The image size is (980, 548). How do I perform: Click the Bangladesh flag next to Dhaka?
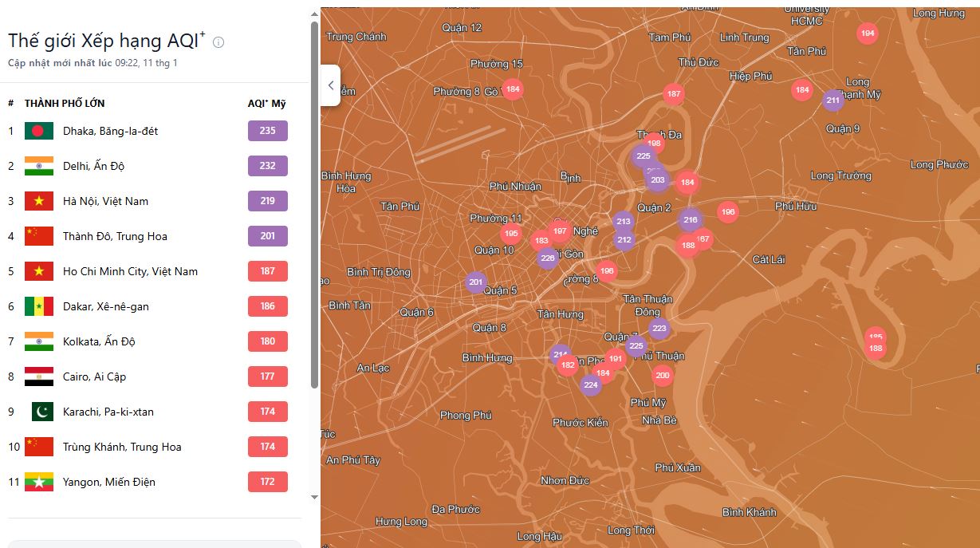tap(39, 131)
